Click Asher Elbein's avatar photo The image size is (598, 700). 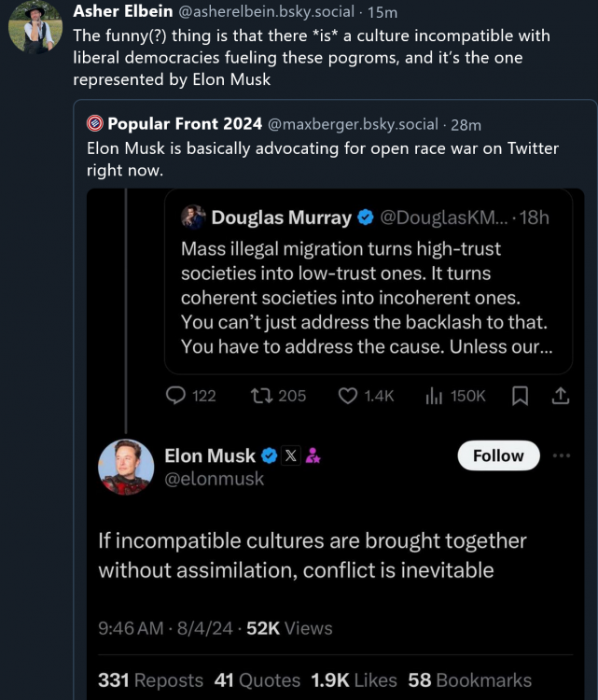35,26
